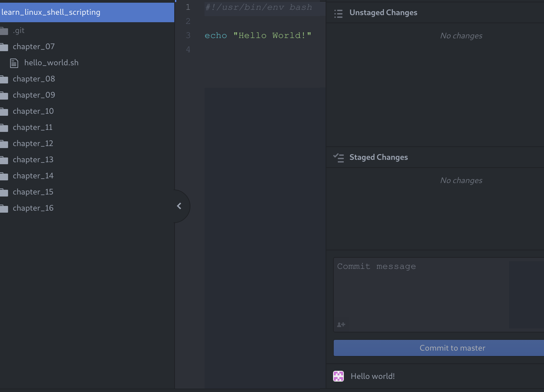Collapse the chapter_07 folder
This screenshot has width=544, height=392.
pos(34,46)
